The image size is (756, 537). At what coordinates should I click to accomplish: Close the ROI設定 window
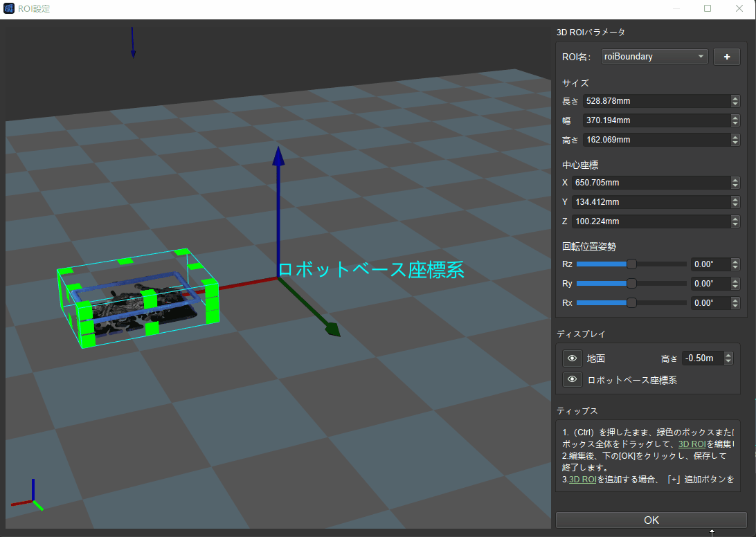(739, 8)
